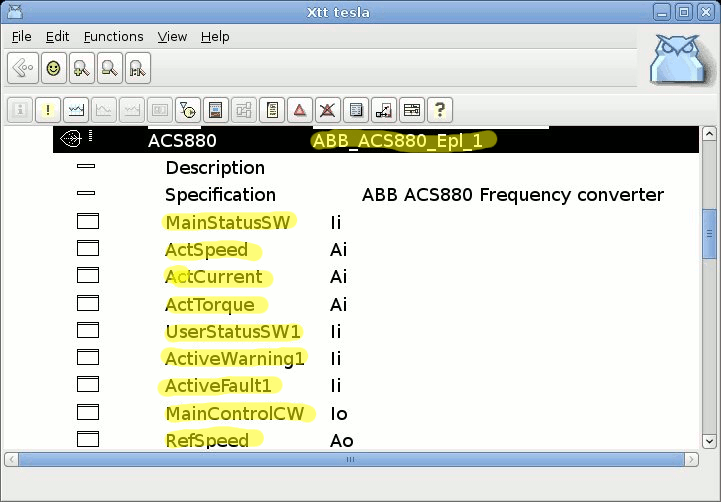Open the Edit menu

click(57, 37)
